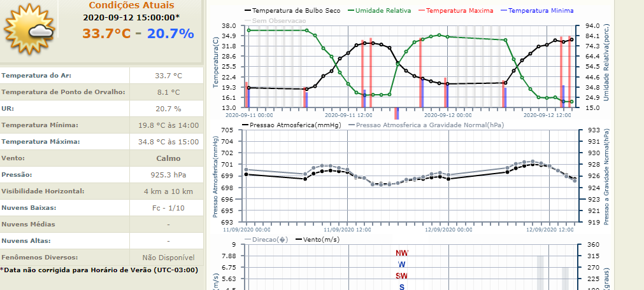Click the blue W compass label in wind chart
Image resolution: width=644 pixels, height=290 pixels.
402,264
